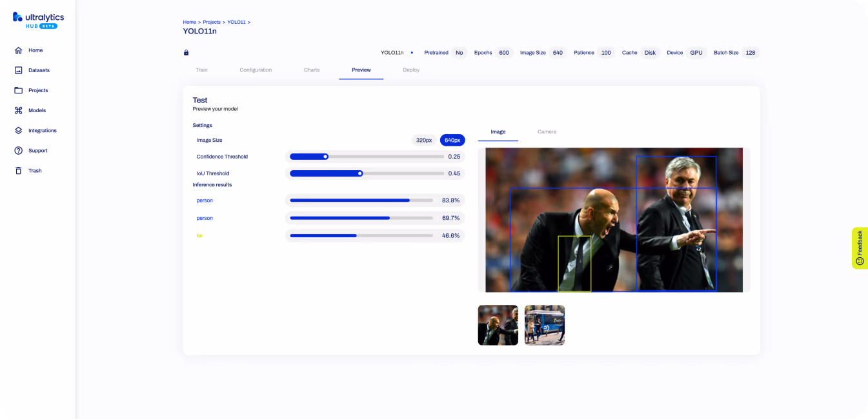The height and width of the screenshot is (419, 868).
Task: Switch to the Charts tab
Action: [x=312, y=70]
